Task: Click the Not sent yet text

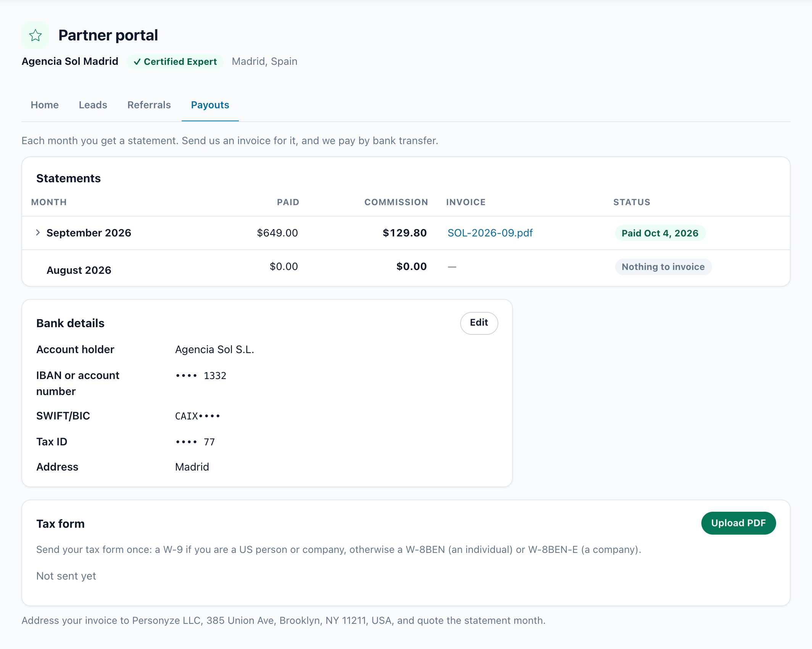Action: pyautogui.click(x=66, y=576)
